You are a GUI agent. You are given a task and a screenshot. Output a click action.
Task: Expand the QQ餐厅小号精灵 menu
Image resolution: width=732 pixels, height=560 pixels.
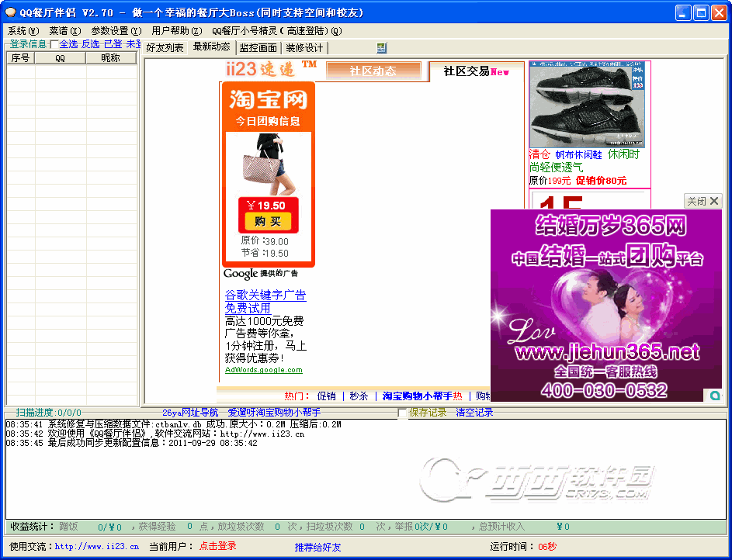[276, 31]
